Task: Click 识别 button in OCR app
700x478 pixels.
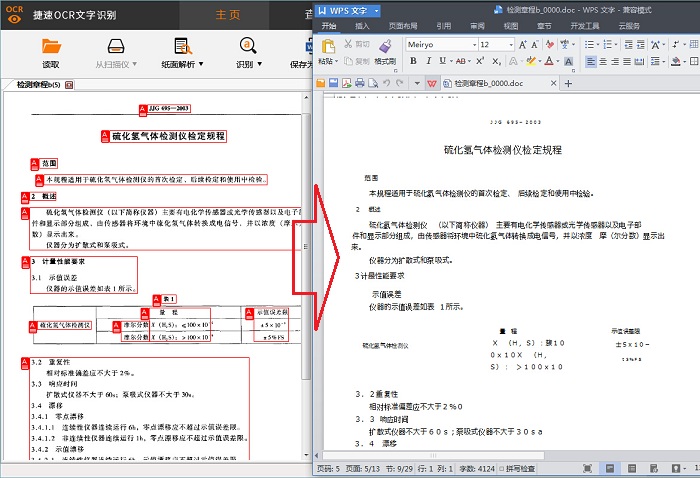Action: click(x=249, y=53)
